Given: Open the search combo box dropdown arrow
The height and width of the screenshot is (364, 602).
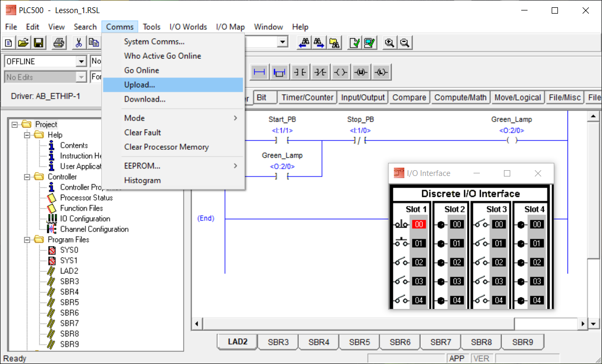Looking at the screenshot, I should [283, 42].
